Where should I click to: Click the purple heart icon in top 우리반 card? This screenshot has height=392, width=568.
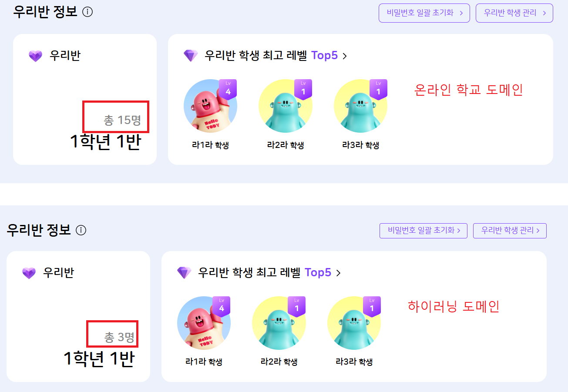point(35,56)
